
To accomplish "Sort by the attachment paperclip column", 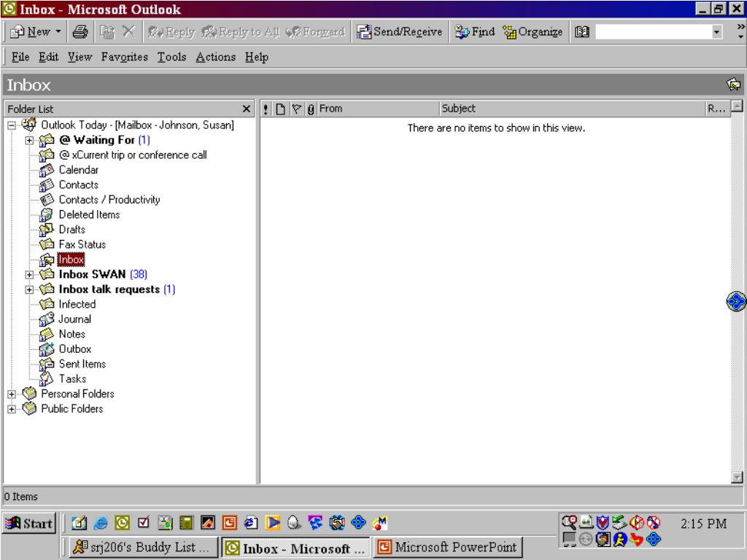I will click(311, 109).
